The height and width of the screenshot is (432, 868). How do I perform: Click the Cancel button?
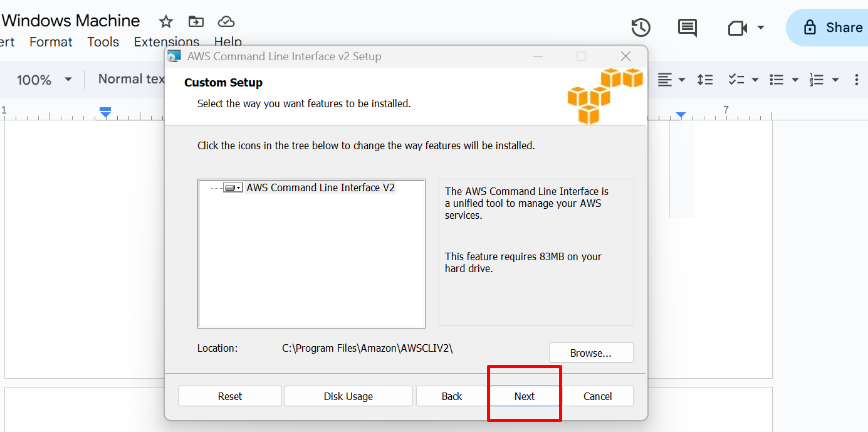point(598,396)
